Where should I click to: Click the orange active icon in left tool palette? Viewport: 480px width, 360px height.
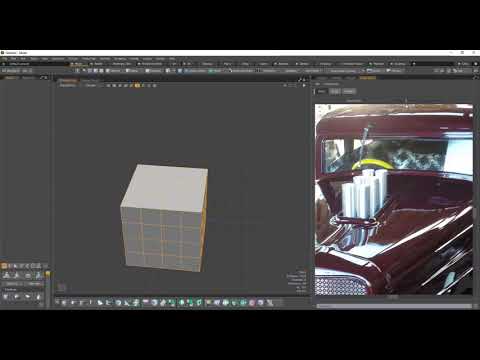[x=4, y=266]
